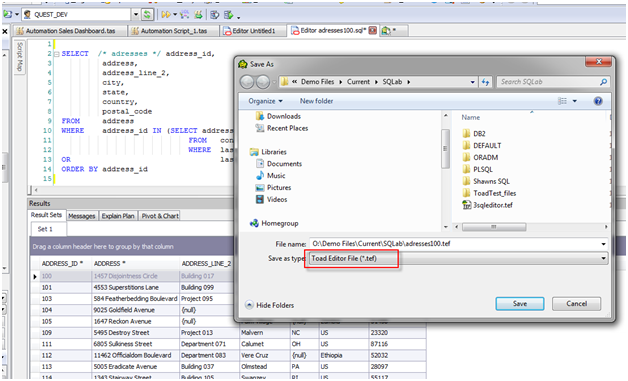Select the cell 4553 Superstitions Lane
Viewport: 628px width, 381px height.
[135, 287]
